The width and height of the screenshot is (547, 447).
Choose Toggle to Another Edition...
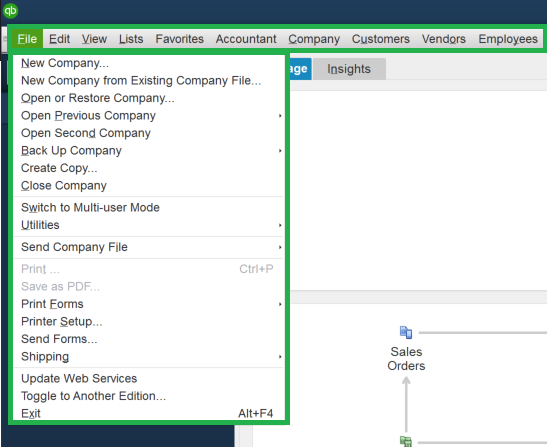pyautogui.click(x=149, y=396)
